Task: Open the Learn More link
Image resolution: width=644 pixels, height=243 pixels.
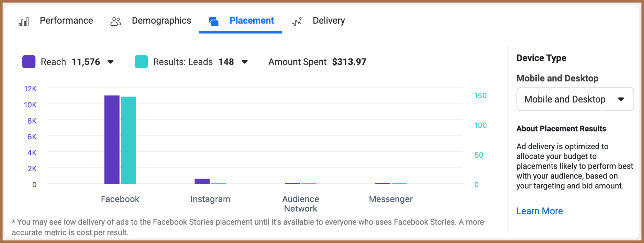Action: coord(540,211)
